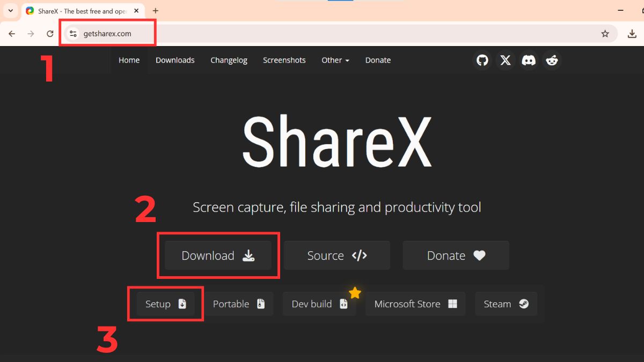Minimize the Chrome window
Image resolution: width=644 pixels, height=362 pixels.
click(620, 11)
